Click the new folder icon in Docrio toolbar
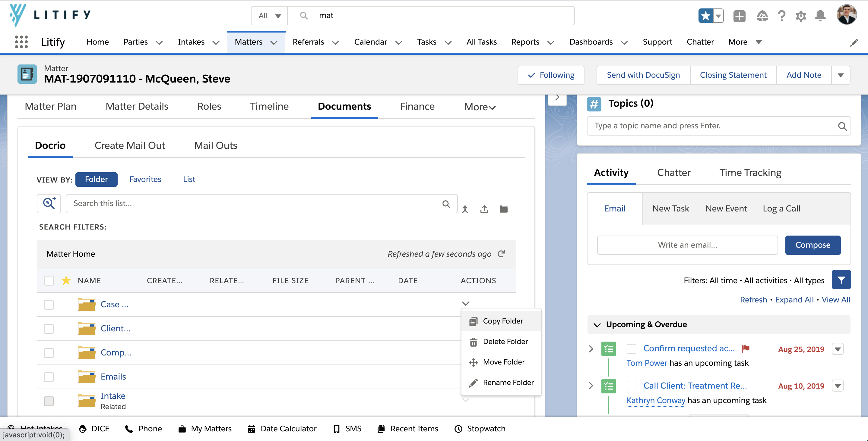This screenshot has width=868, height=441. click(x=503, y=209)
